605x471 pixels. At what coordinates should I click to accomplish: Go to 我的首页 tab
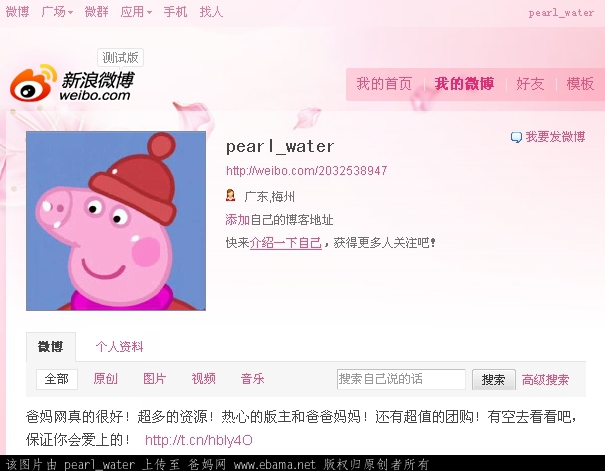384,84
